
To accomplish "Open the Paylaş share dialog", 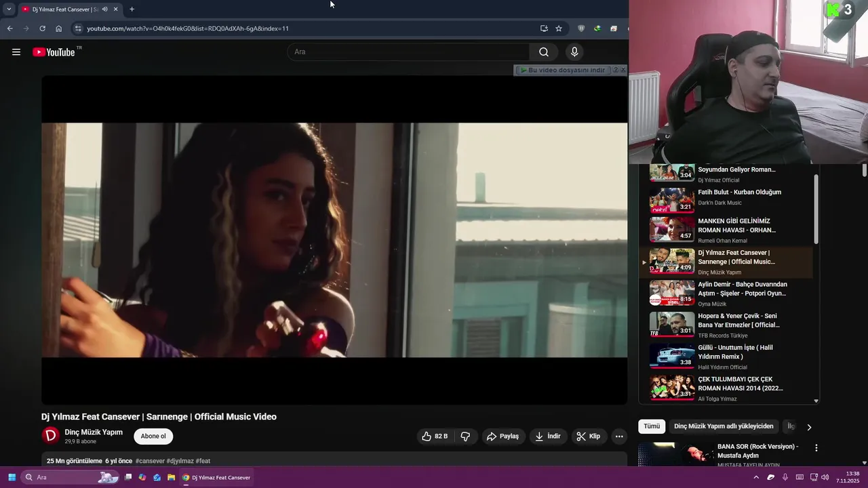I will tap(502, 436).
